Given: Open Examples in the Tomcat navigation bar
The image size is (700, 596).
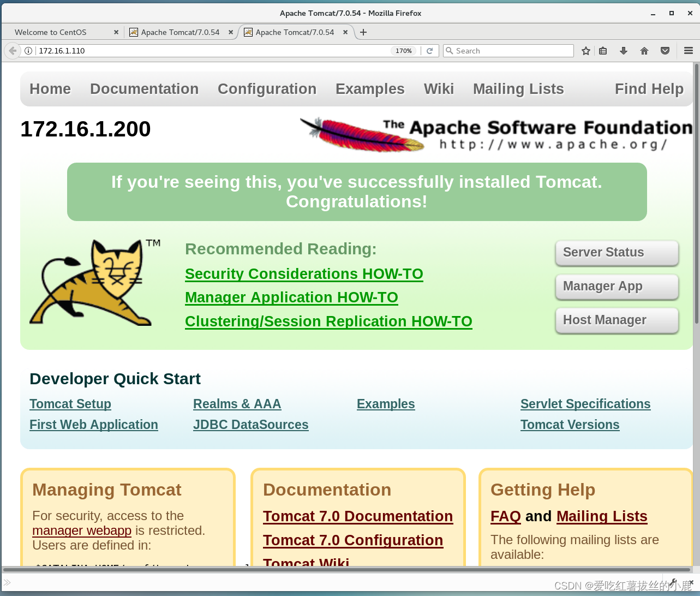Looking at the screenshot, I should [x=370, y=89].
